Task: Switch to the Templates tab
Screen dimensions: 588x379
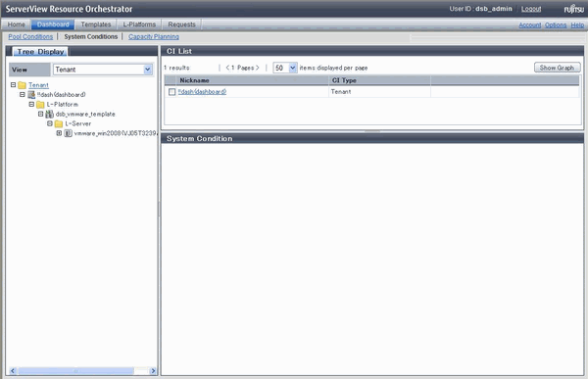Action: [x=96, y=24]
